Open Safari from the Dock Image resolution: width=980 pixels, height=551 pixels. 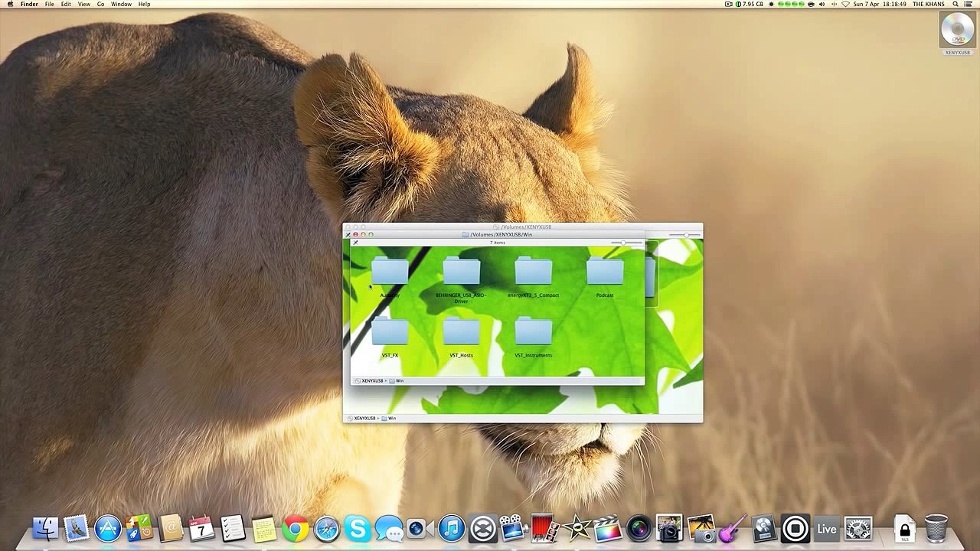tap(327, 528)
